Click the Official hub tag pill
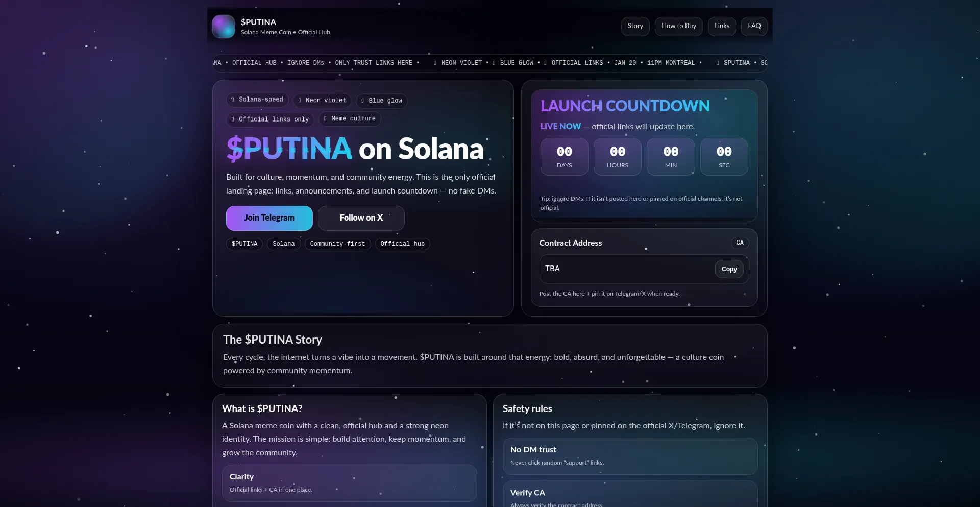The width and height of the screenshot is (980, 507). pyautogui.click(x=402, y=244)
